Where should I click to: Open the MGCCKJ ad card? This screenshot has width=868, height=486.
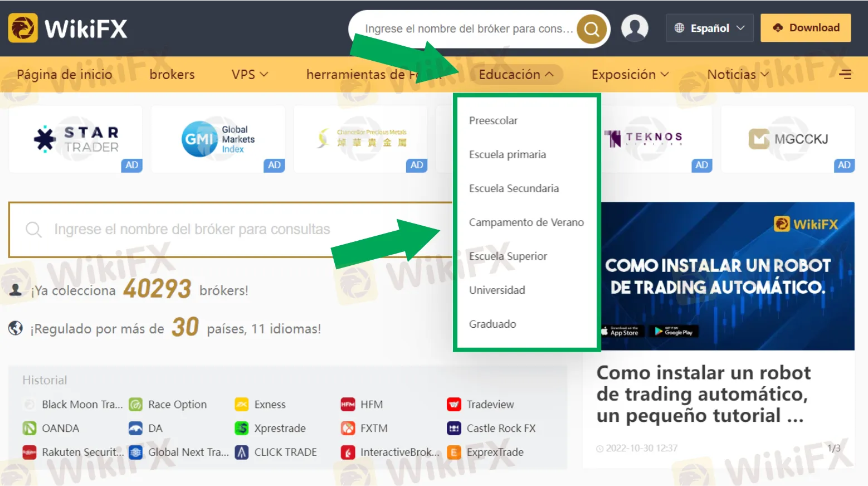tap(788, 139)
